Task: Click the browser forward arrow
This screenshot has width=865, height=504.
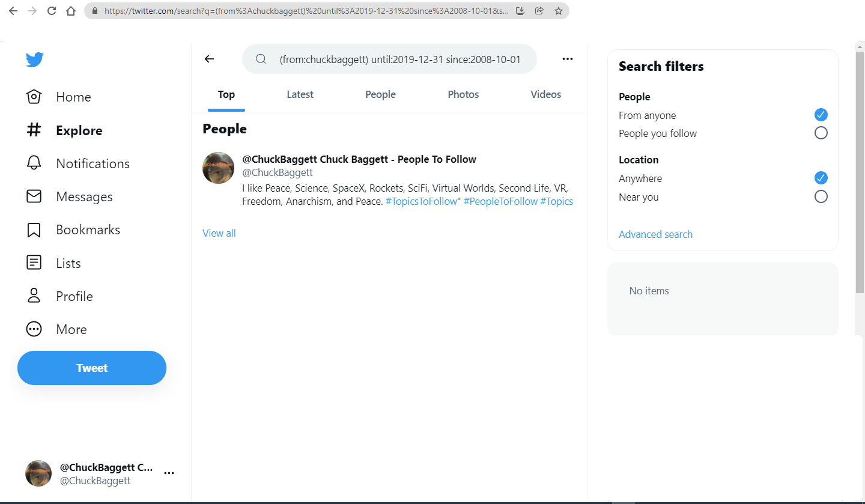Action: click(x=32, y=11)
